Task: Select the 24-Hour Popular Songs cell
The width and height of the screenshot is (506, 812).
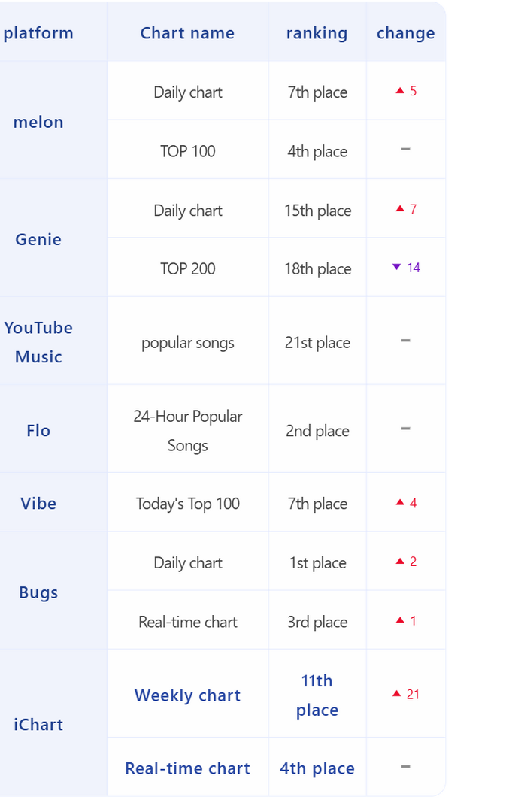Action: [187, 429]
